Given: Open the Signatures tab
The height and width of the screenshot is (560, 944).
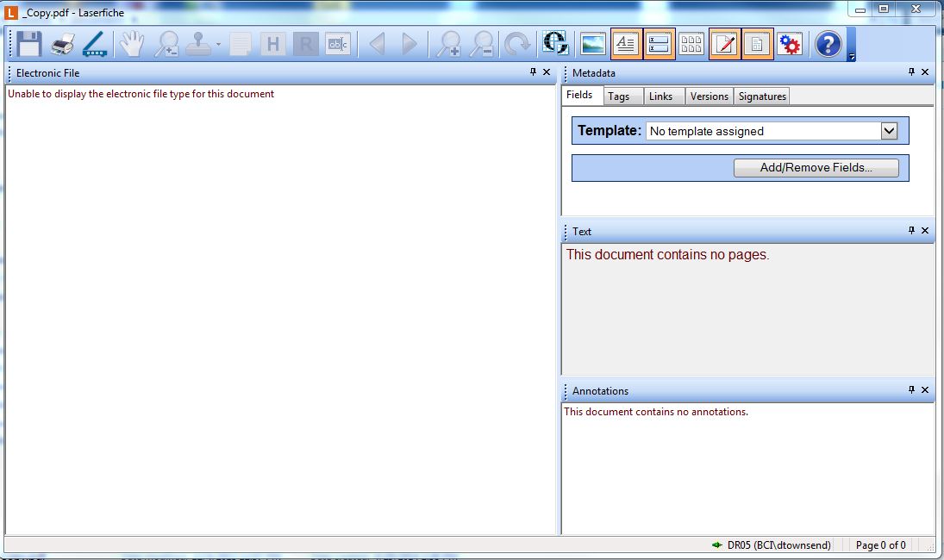Looking at the screenshot, I should tap(762, 96).
